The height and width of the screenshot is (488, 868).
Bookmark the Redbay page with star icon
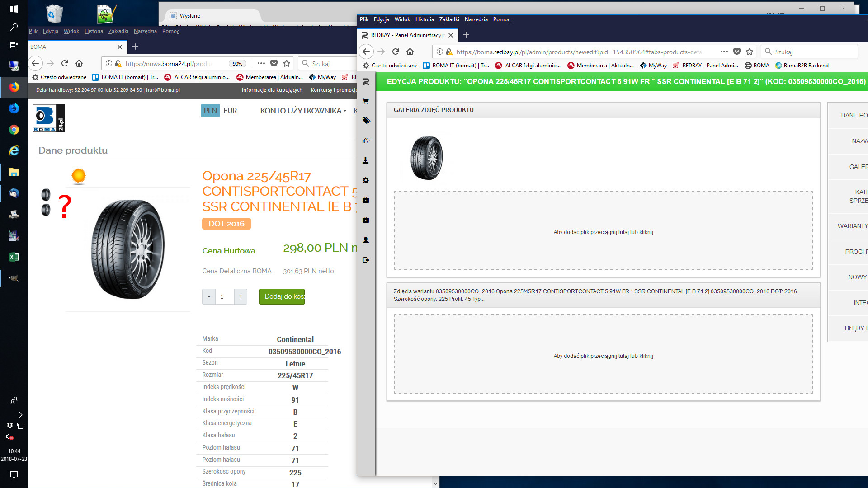[x=750, y=52]
